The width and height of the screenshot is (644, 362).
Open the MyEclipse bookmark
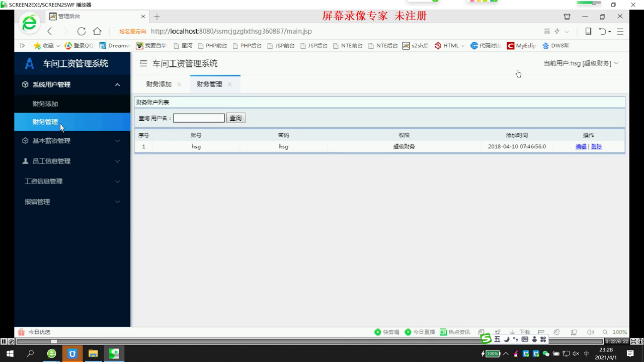point(521,46)
